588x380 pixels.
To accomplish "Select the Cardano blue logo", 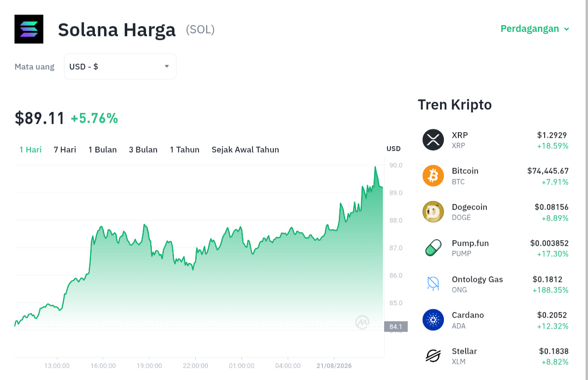I will (433, 320).
